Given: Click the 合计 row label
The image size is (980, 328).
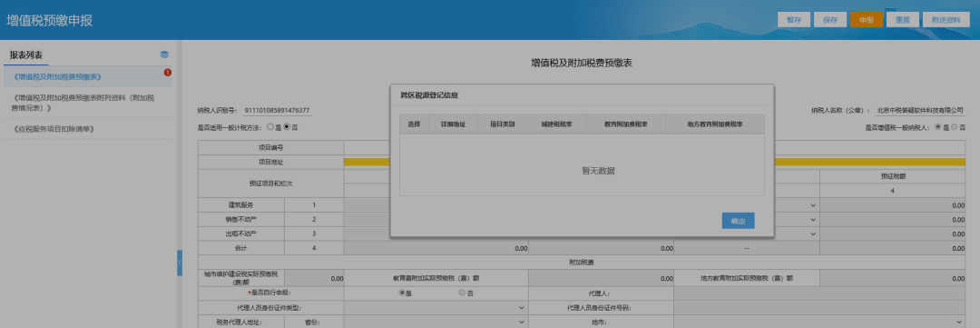Looking at the screenshot, I should [241, 249].
